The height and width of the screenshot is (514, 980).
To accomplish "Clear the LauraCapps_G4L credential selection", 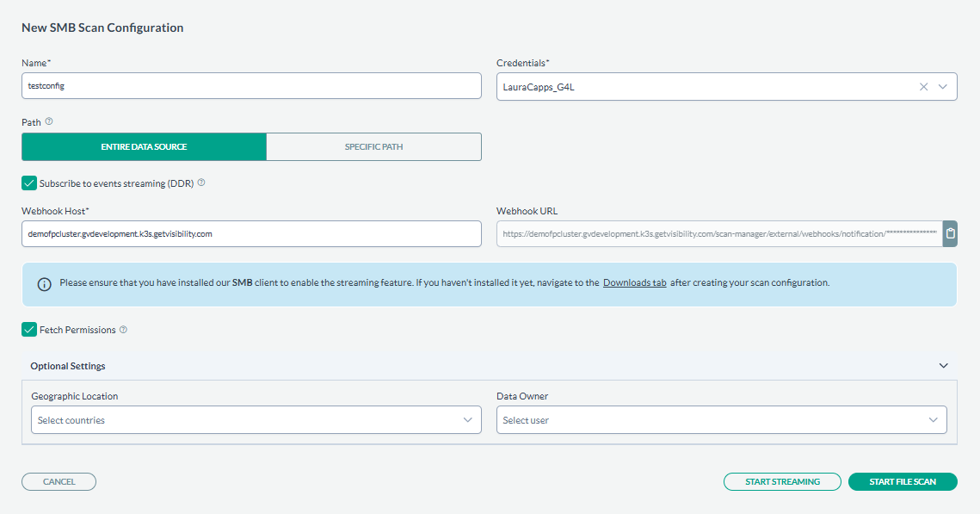I will (x=924, y=87).
